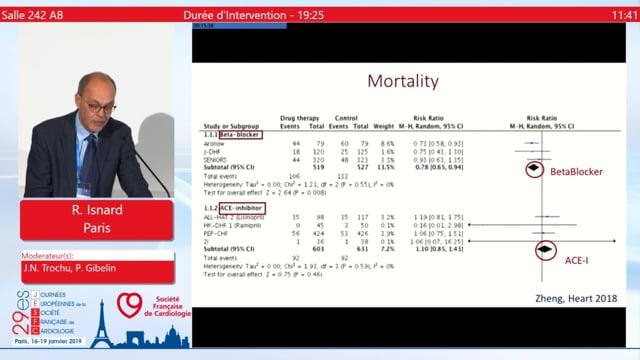640x360 pixels.
Task: Click the circled ACE-I diamond marker
Action: coord(546,249)
